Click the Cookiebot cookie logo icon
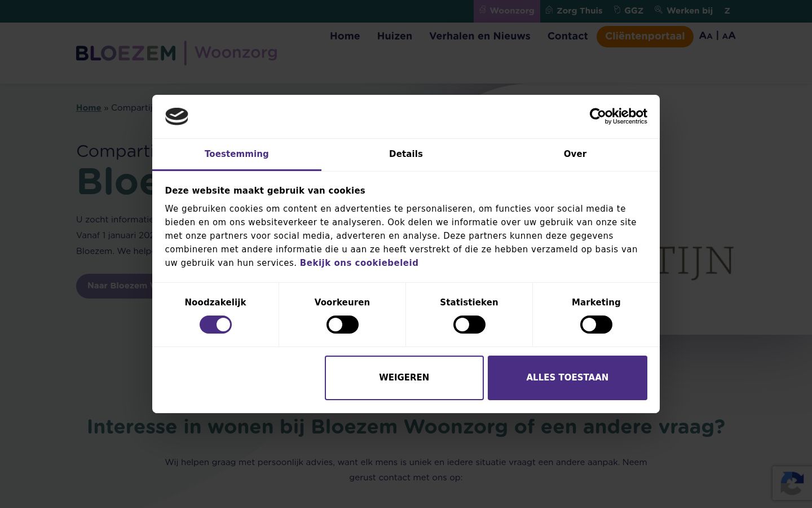Image resolution: width=812 pixels, height=508 pixels. tap(176, 116)
